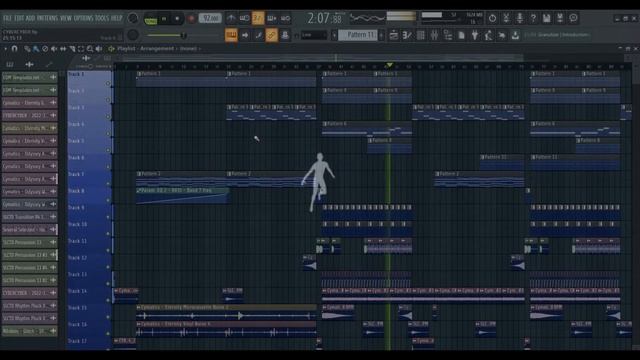Viewport: 640px width, 360px height.
Task: Select the Paint brush tool in playlist toolbar
Action: tap(36, 49)
